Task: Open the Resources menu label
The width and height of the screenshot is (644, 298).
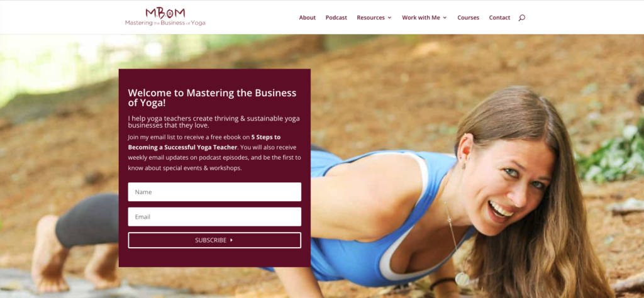Action: pos(371,18)
